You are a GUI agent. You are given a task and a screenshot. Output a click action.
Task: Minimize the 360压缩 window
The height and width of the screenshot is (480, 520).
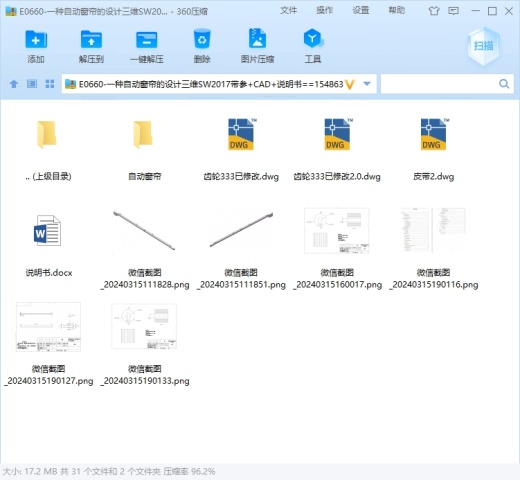coord(476,11)
